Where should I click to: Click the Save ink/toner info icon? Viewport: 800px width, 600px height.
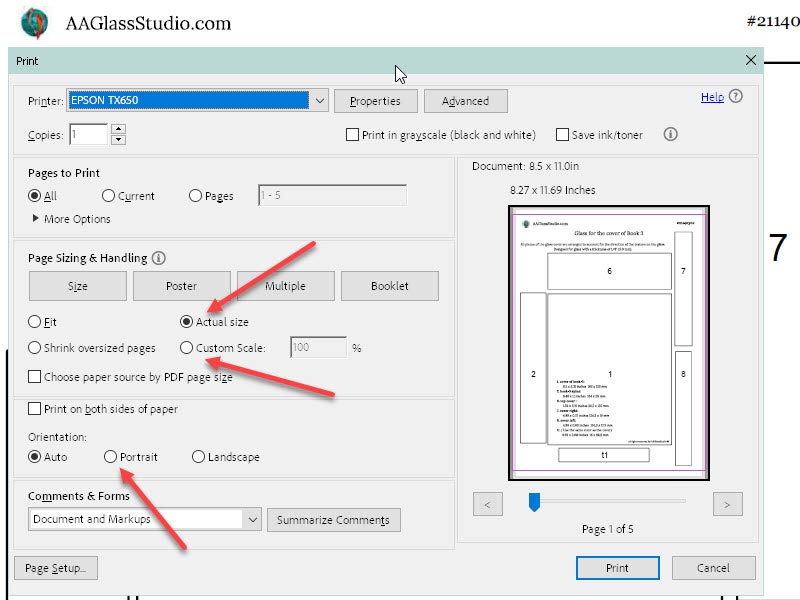click(671, 134)
